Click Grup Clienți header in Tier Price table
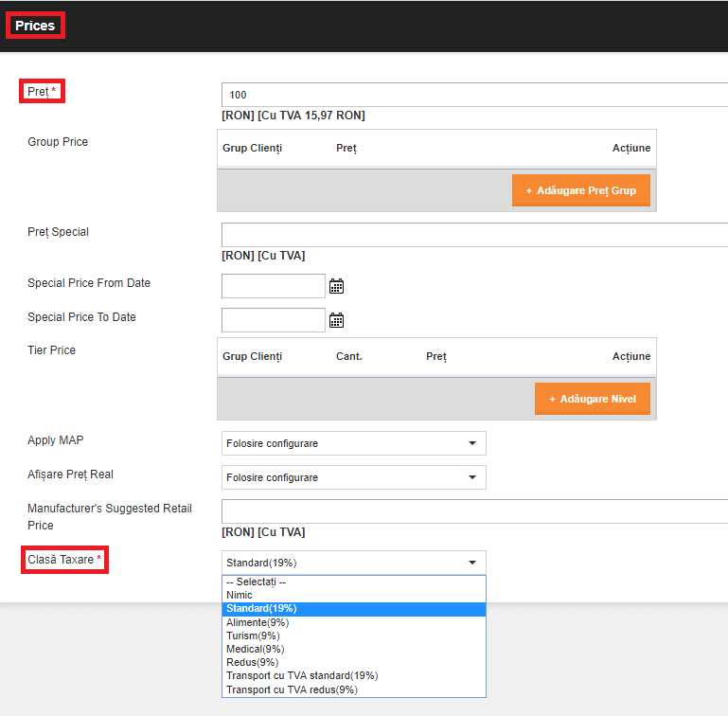Image resolution: width=728 pixels, height=716 pixels. 252,356
